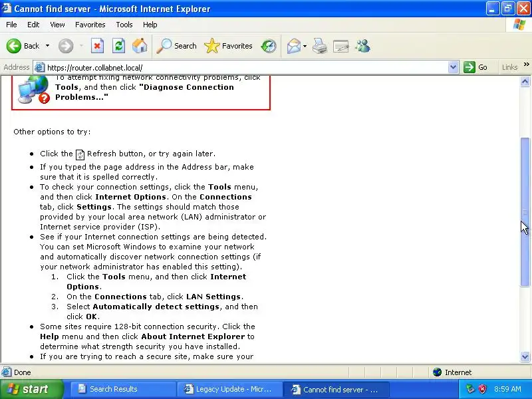
Task: Open the Tools menu
Action: (x=124, y=25)
